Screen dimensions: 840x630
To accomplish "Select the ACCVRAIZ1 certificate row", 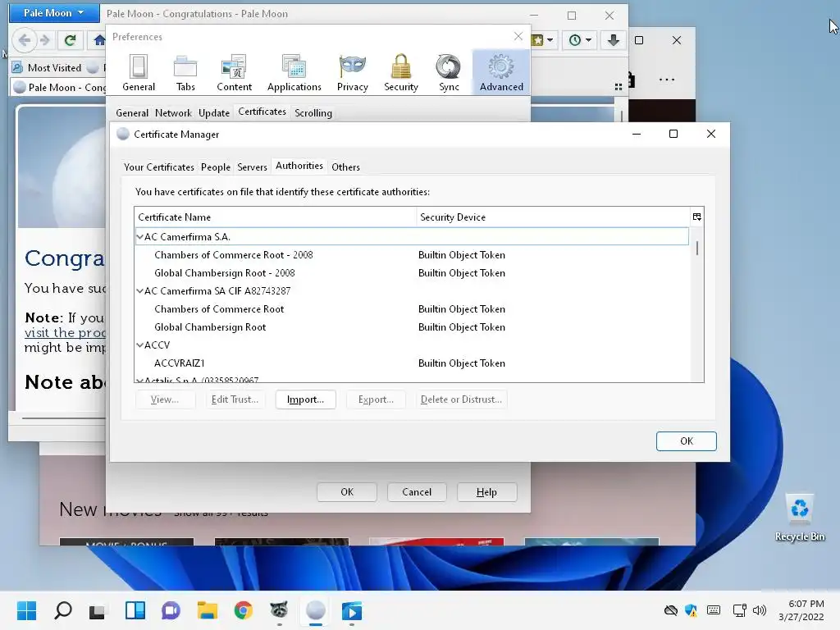I will pos(412,363).
